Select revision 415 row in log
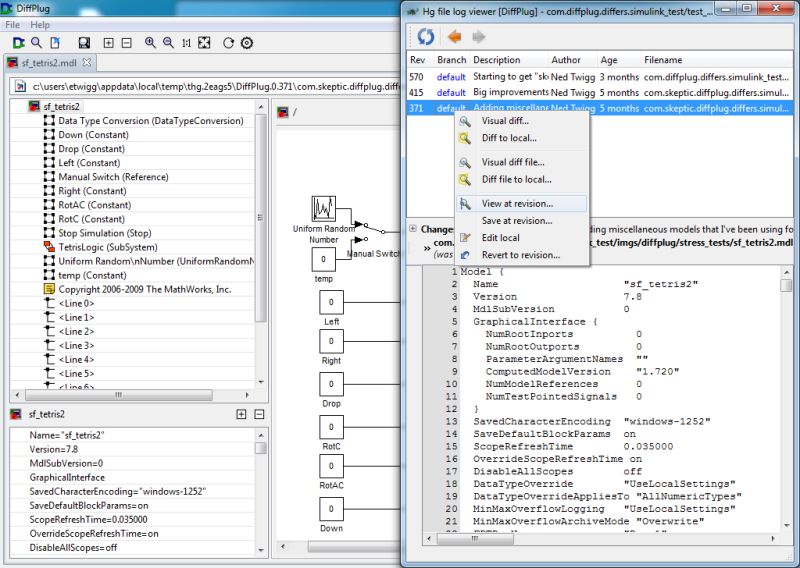The height and width of the screenshot is (568, 800). coord(599,93)
